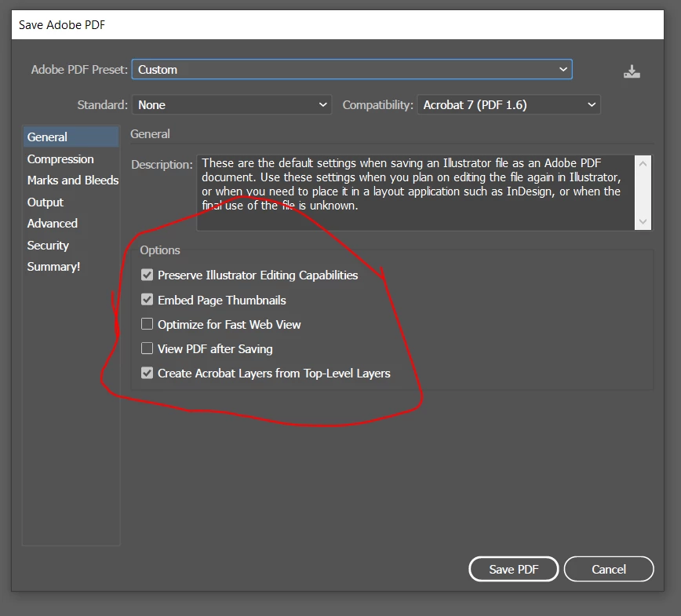
Task: Click the Adobe PDF Preset label
Action: tap(79, 70)
